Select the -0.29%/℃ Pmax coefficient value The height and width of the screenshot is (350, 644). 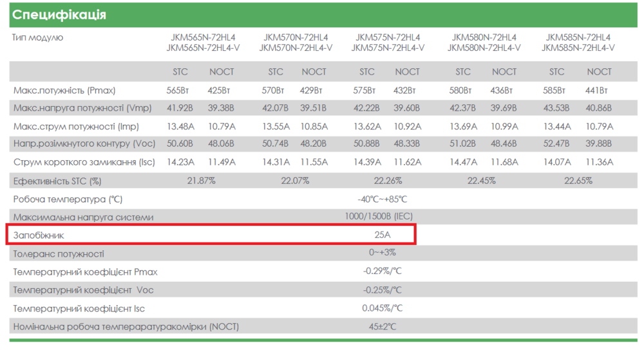pyautogui.click(x=383, y=272)
